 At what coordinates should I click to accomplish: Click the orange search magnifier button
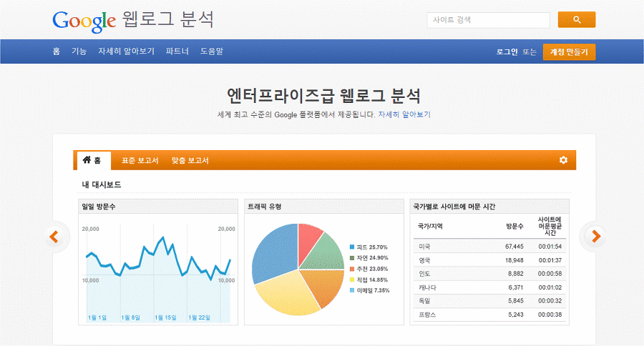[x=576, y=20]
